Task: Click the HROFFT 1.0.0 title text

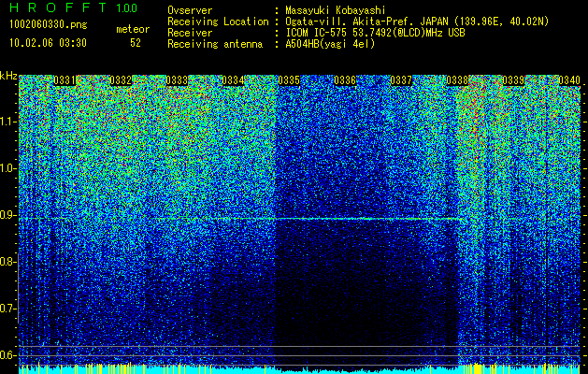Action: [73, 7]
